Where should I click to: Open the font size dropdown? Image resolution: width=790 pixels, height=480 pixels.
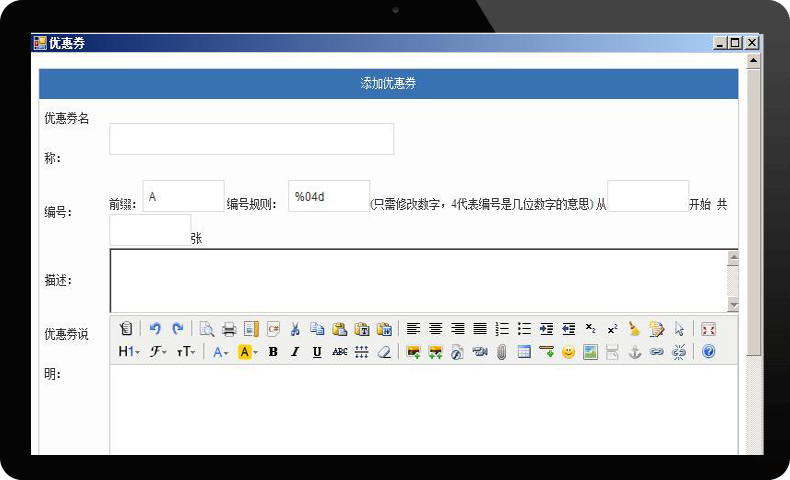[x=186, y=352]
